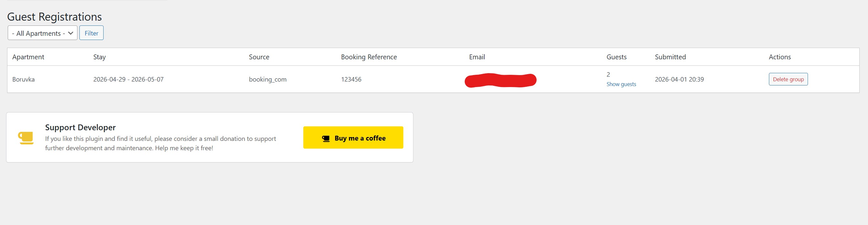Select the Boruvka apartment cell
Screen dimensions: 868x225
(x=24, y=80)
